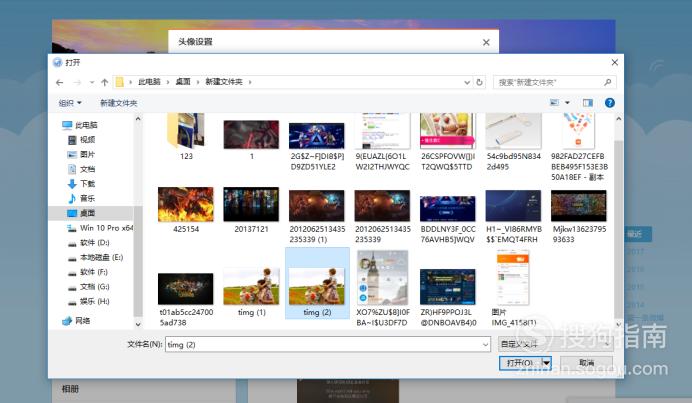Select 文档 (G:) drive
This screenshot has width=692, height=403.
point(88,286)
